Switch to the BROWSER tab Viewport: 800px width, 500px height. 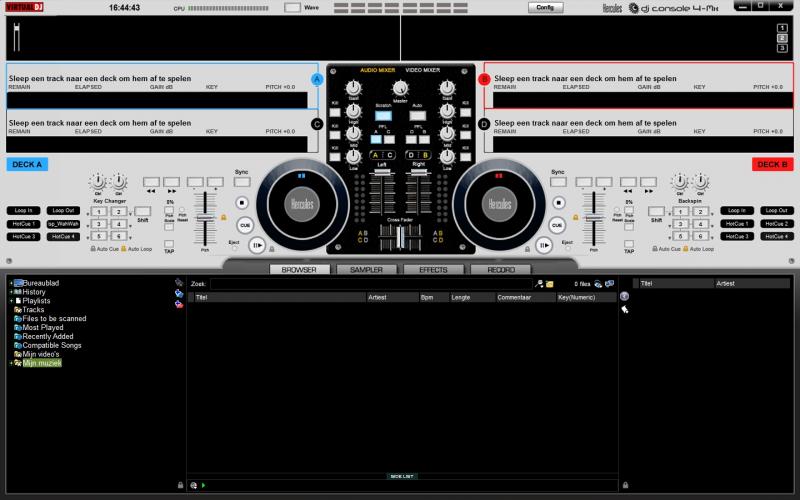(x=299, y=269)
